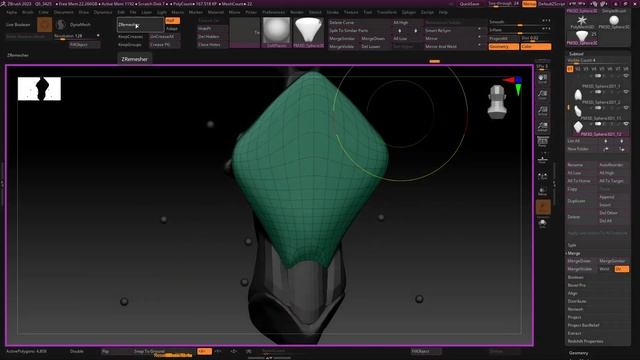Open the Document menu
640x360 pixels.
64,12
